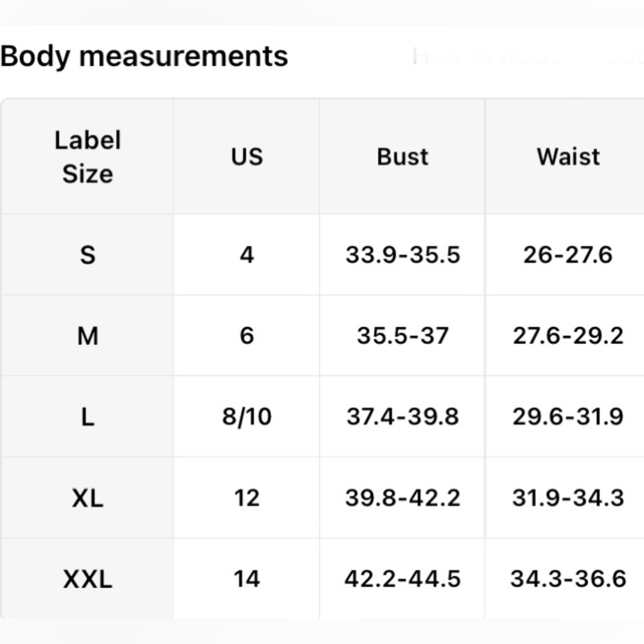Open the faded How to measure link

[528, 56]
